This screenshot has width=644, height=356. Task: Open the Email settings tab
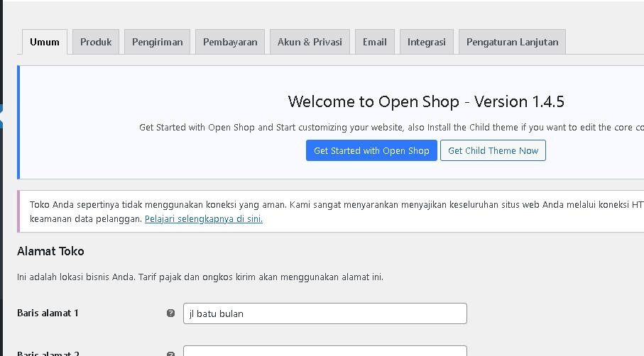tap(375, 42)
